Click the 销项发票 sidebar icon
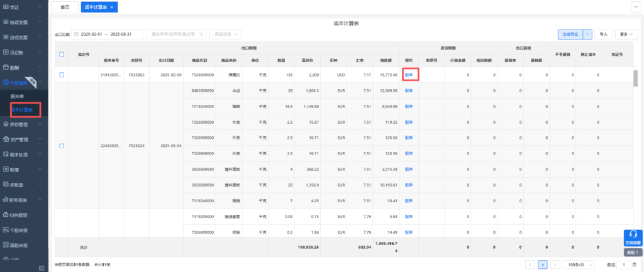The image size is (644, 272). pos(5,22)
